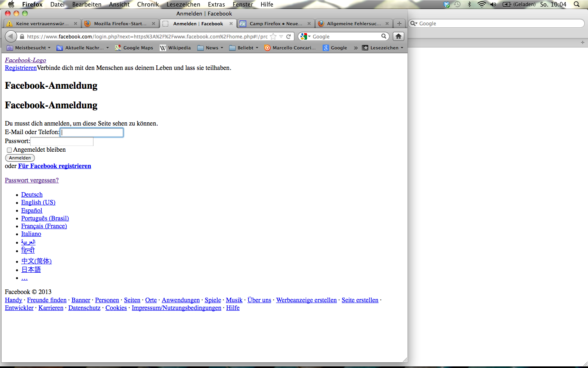
Task: Open the 'Freunde finden' footer link
Action: [x=47, y=300]
